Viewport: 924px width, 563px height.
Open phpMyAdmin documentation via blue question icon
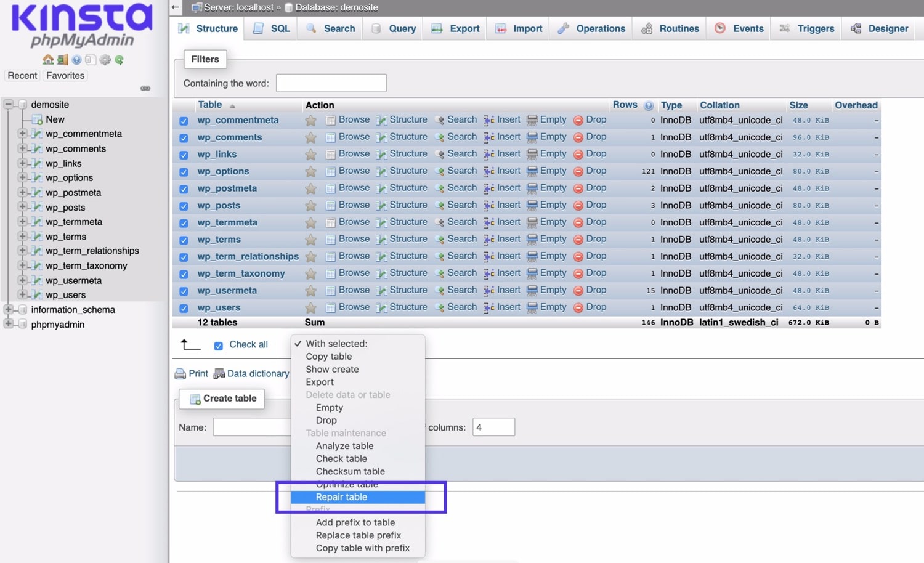pos(76,60)
